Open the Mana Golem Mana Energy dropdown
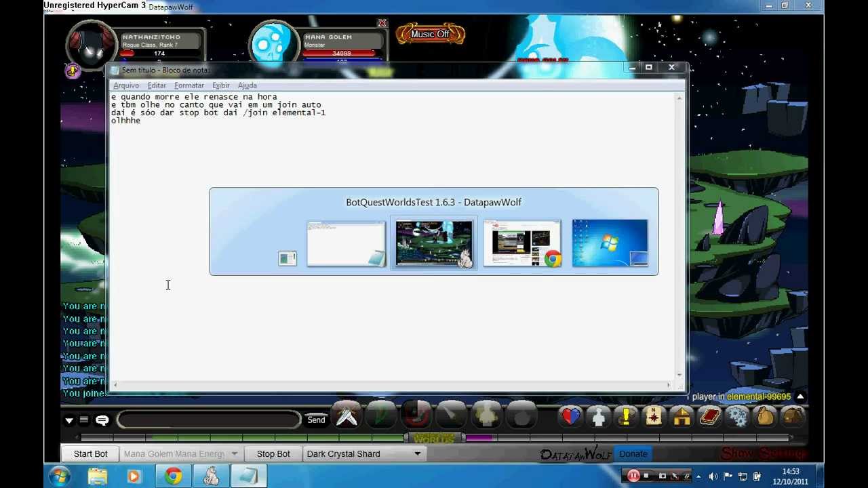868x488 pixels. pos(180,454)
